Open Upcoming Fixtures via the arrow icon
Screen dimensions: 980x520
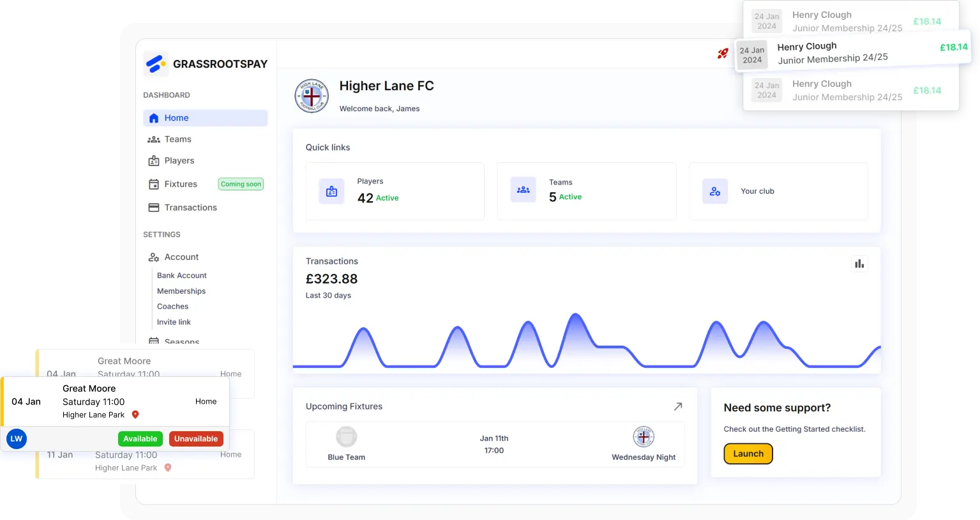point(678,406)
